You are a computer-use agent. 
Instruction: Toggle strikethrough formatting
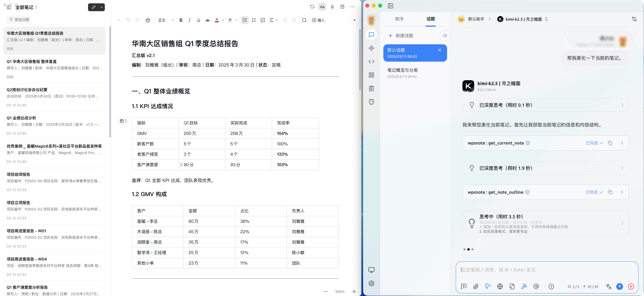208,20
